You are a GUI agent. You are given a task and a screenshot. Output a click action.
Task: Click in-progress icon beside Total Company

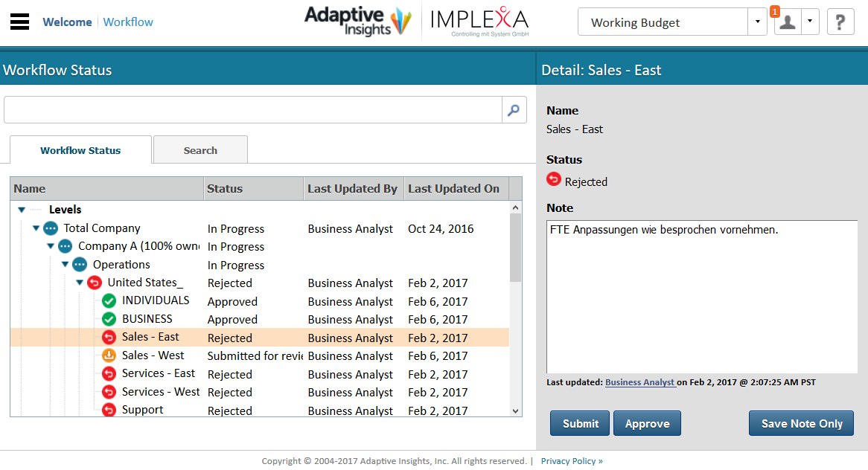coord(51,228)
